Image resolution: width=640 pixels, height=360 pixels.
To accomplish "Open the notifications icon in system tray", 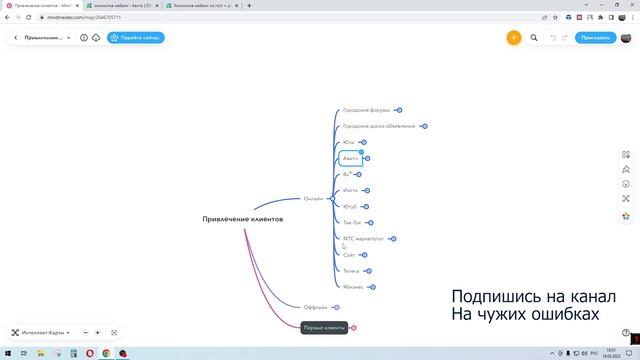I will 629,353.
